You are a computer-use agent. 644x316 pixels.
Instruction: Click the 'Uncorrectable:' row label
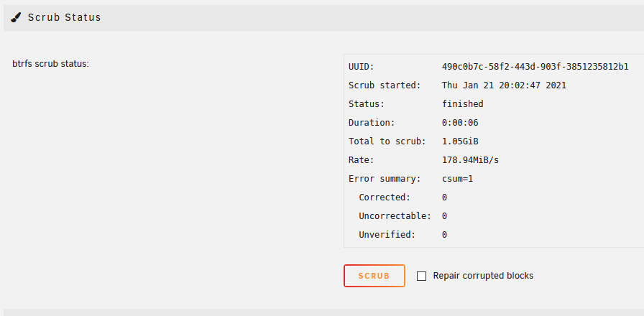tap(395, 216)
